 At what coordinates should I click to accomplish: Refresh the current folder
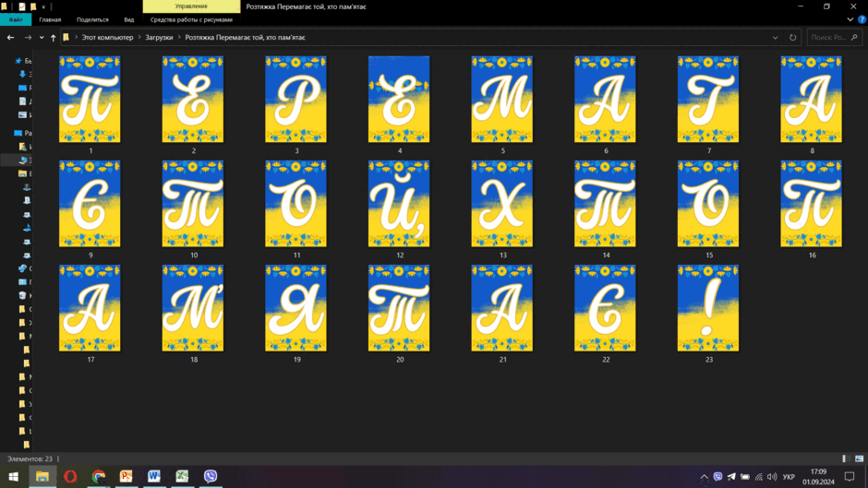pyautogui.click(x=792, y=38)
